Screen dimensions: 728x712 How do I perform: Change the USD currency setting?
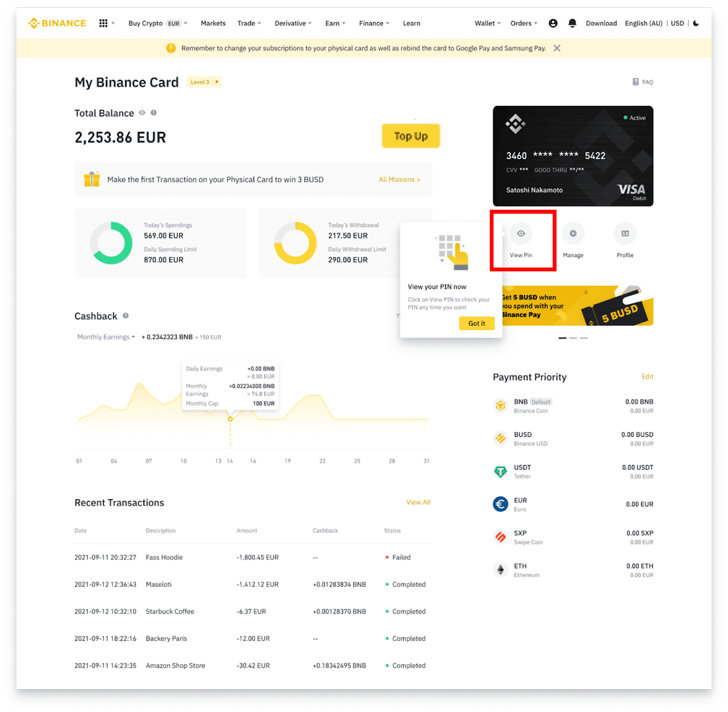coord(677,23)
